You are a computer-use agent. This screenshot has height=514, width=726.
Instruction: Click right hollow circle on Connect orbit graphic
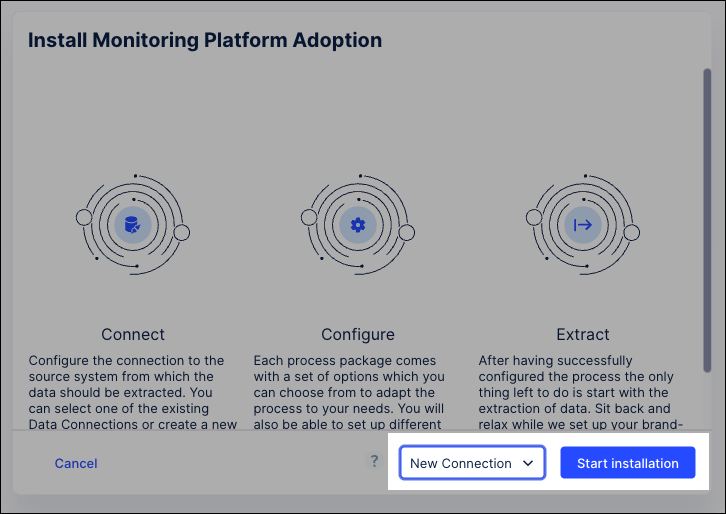click(x=182, y=233)
